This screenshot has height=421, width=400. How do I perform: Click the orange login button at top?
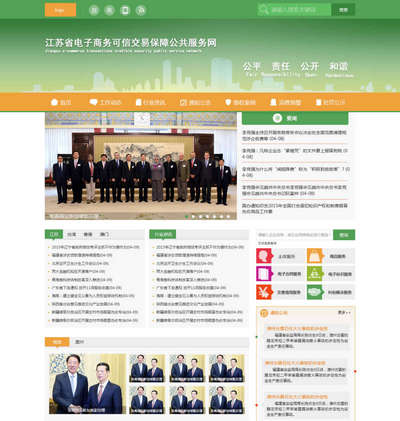click(x=60, y=10)
